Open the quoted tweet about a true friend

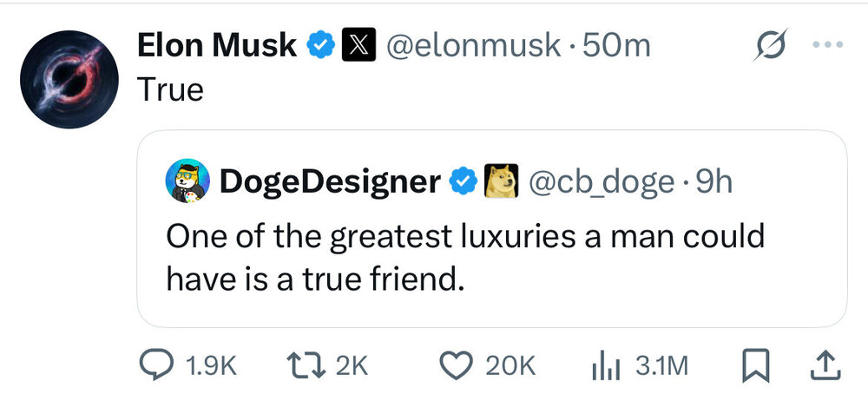point(464,258)
